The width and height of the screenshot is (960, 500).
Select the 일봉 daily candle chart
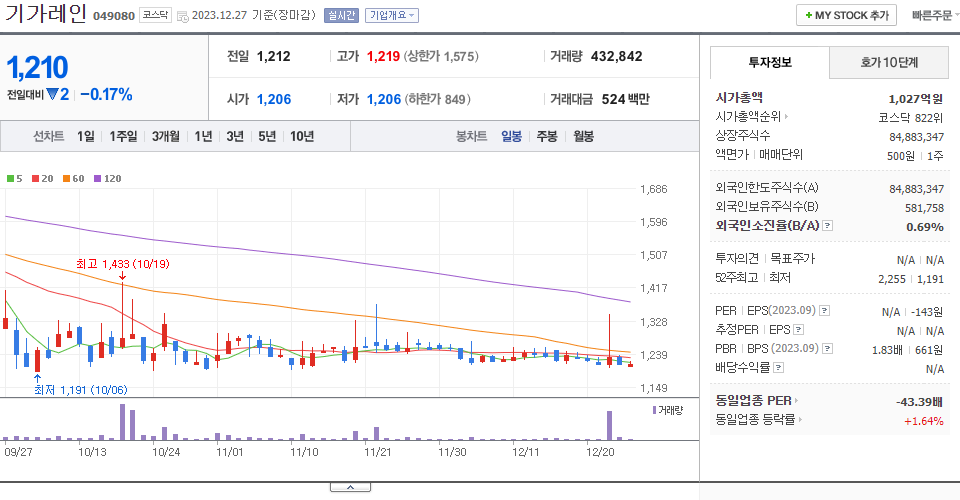pyautogui.click(x=511, y=136)
